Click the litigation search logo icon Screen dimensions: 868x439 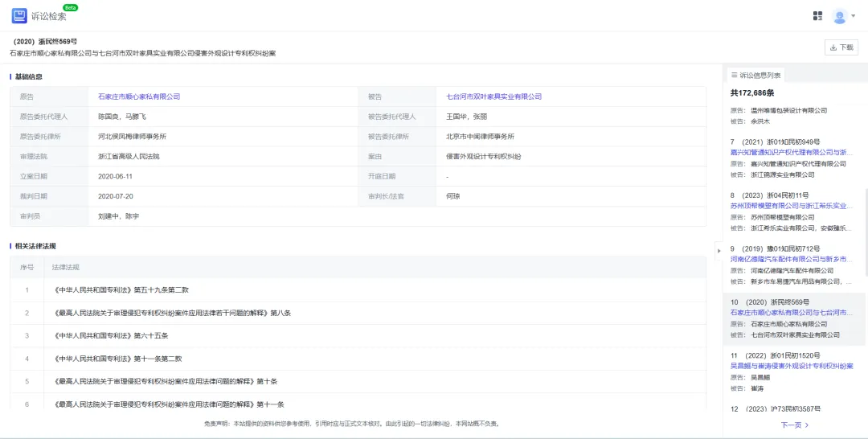[x=19, y=15]
